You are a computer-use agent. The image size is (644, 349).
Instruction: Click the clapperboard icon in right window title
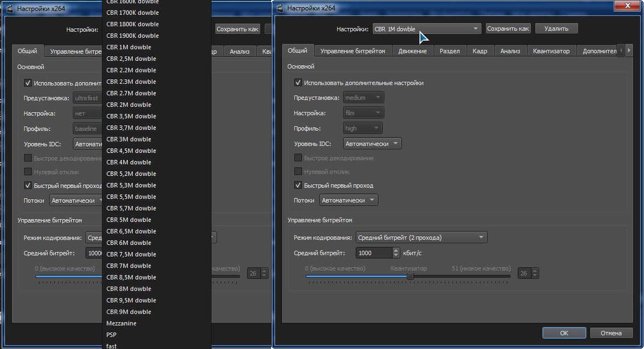point(280,8)
